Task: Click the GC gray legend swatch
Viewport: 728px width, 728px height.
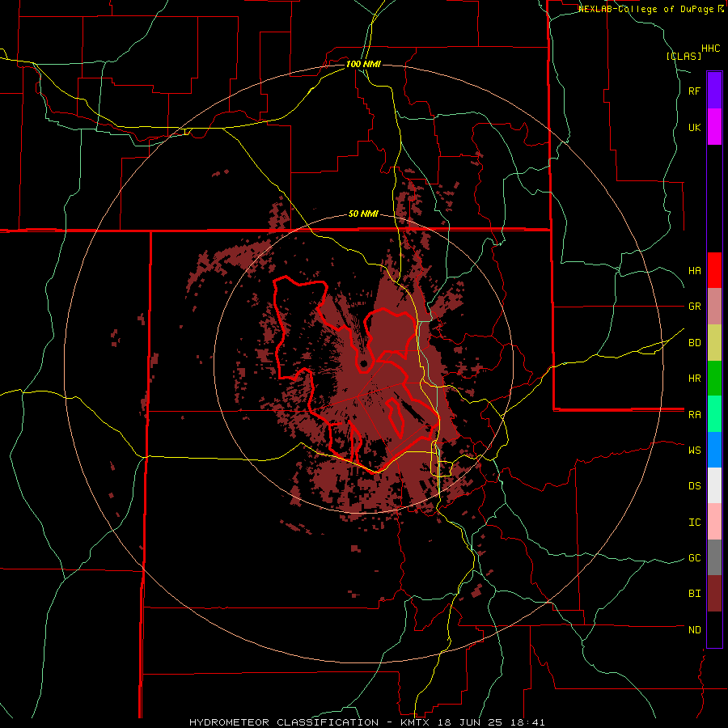Action: (714, 557)
